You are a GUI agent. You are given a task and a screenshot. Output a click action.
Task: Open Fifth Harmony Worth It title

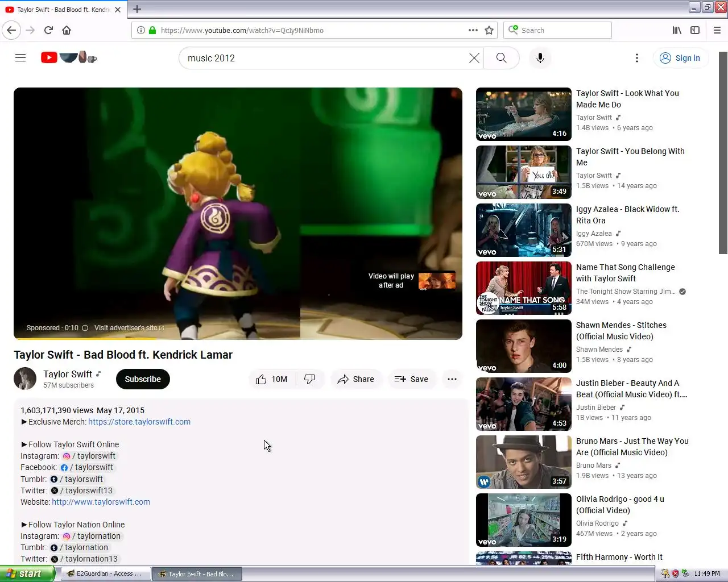[619, 557]
